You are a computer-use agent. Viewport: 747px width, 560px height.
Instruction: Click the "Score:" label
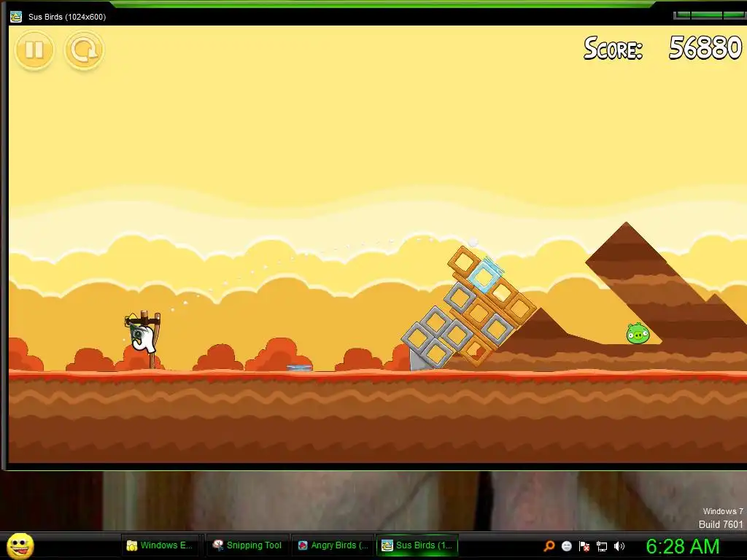coord(613,49)
